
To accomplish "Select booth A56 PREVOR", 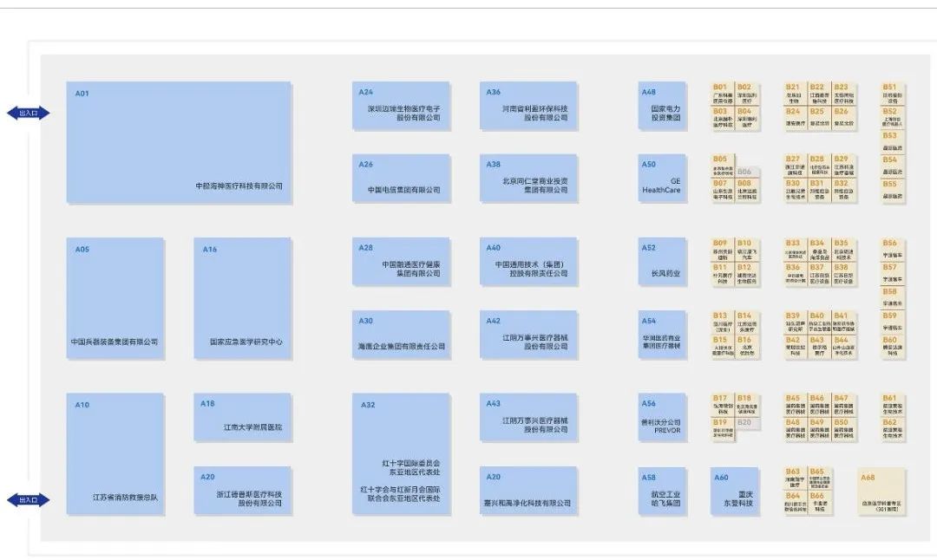I will (662, 417).
